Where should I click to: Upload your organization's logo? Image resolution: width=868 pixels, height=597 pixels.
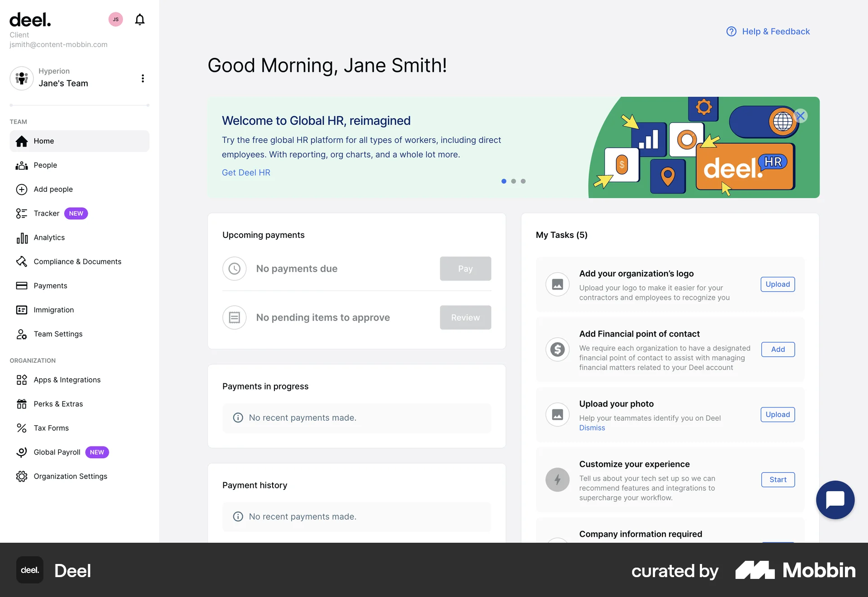coord(778,284)
